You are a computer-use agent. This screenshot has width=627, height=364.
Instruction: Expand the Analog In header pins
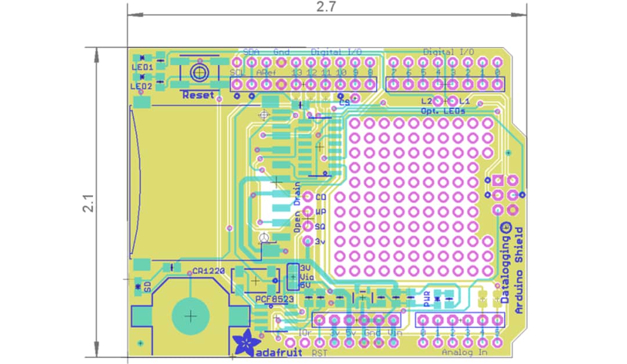457,319
